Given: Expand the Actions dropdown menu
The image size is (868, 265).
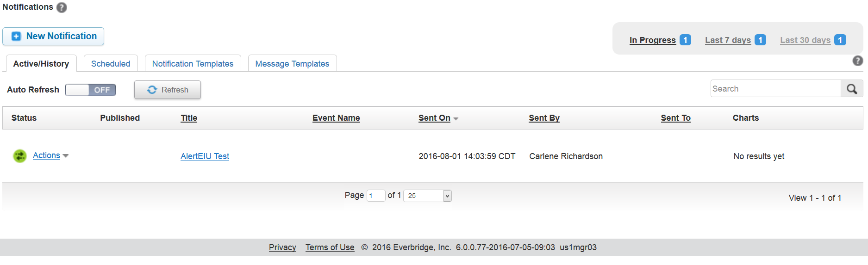Looking at the screenshot, I should coord(50,155).
